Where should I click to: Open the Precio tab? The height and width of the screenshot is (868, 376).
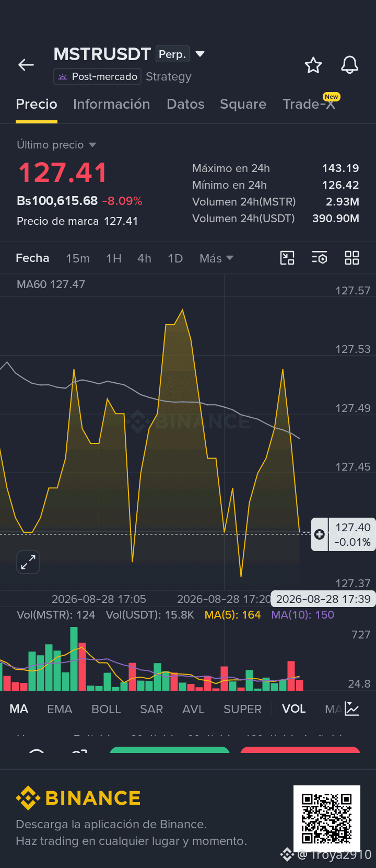click(37, 104)
